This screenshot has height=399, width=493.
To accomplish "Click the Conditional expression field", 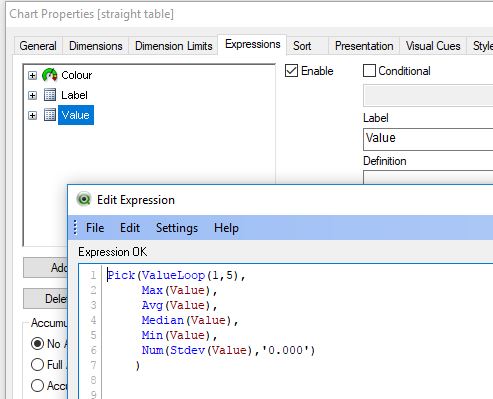I will 428,96.
